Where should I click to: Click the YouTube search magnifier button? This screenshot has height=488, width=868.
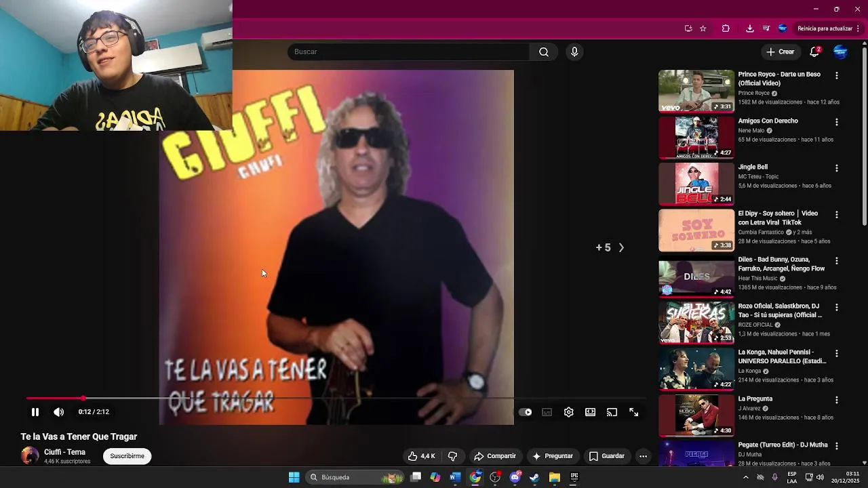pyautogui.click(x=544, y=52)
